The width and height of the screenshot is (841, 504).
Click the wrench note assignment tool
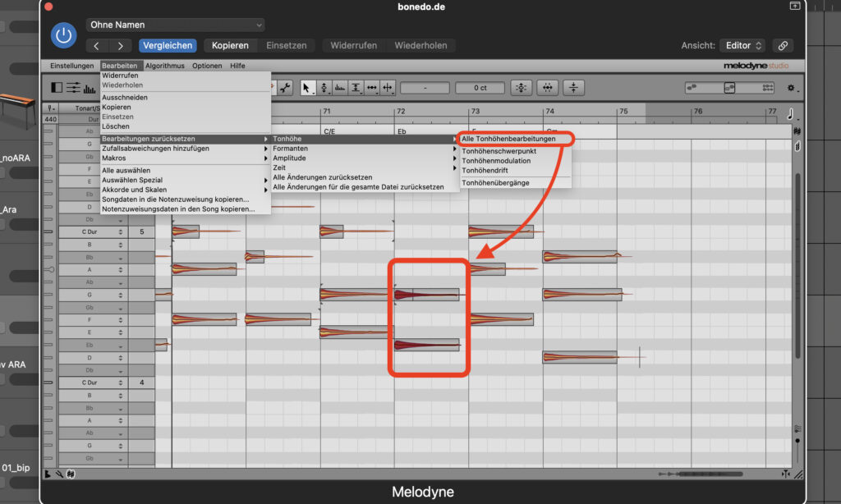[x=285, y=88]
